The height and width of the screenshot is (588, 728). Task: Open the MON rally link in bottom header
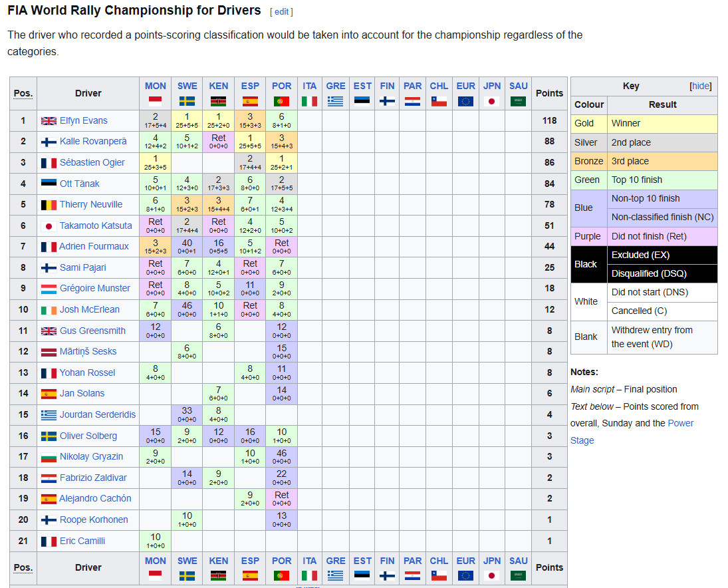click(155, 561)
